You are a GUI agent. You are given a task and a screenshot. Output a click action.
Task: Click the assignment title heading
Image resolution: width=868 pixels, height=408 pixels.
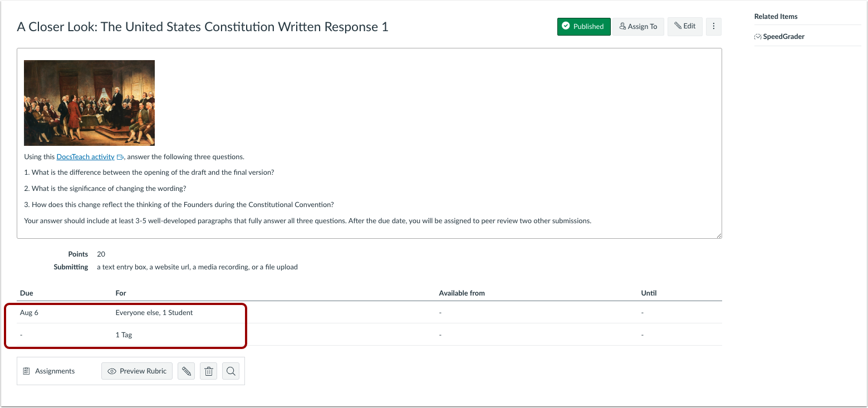click(203, 27)
